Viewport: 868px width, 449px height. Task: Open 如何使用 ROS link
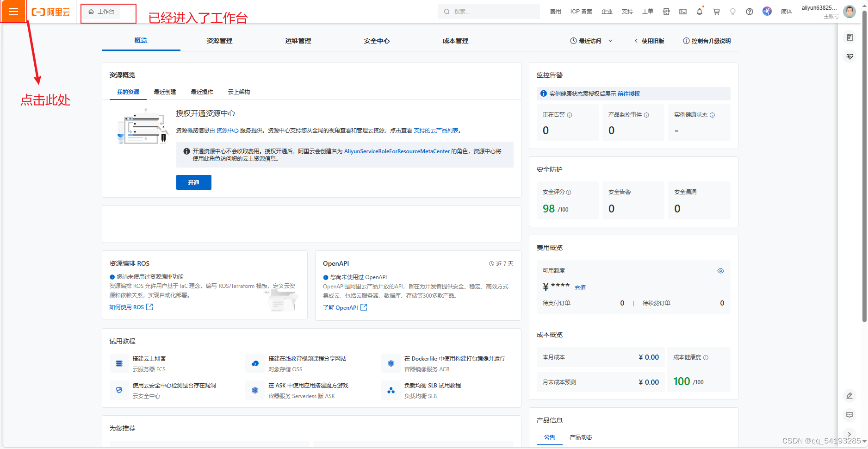[131, 307]
